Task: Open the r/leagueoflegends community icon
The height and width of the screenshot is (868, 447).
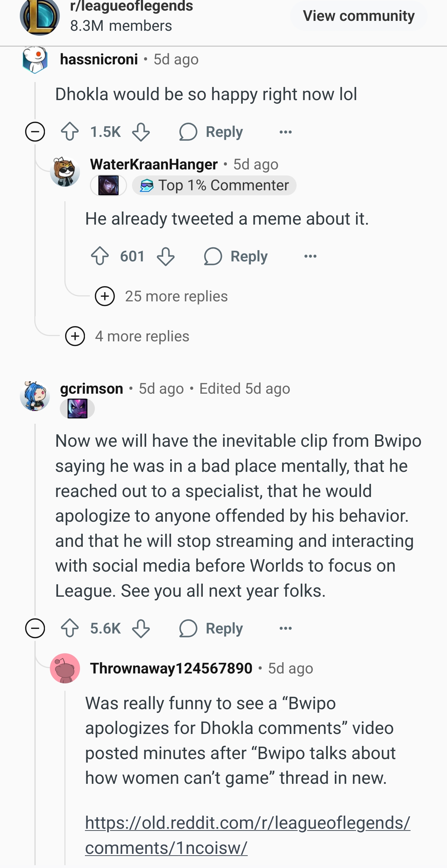Action: click(x=40, y=17)
